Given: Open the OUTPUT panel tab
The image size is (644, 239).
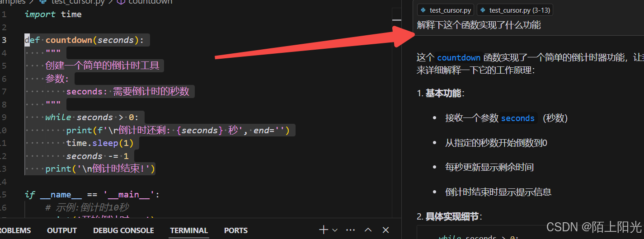Looking at the screenshot, I should coord(62,230).
